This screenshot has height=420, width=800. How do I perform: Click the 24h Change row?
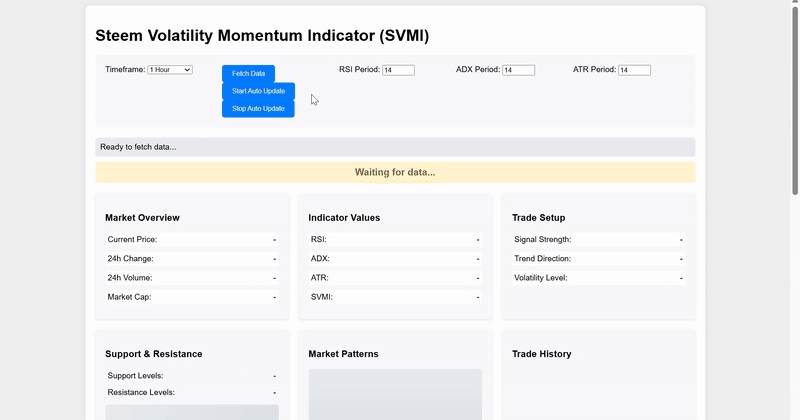[x=192, y=259]
